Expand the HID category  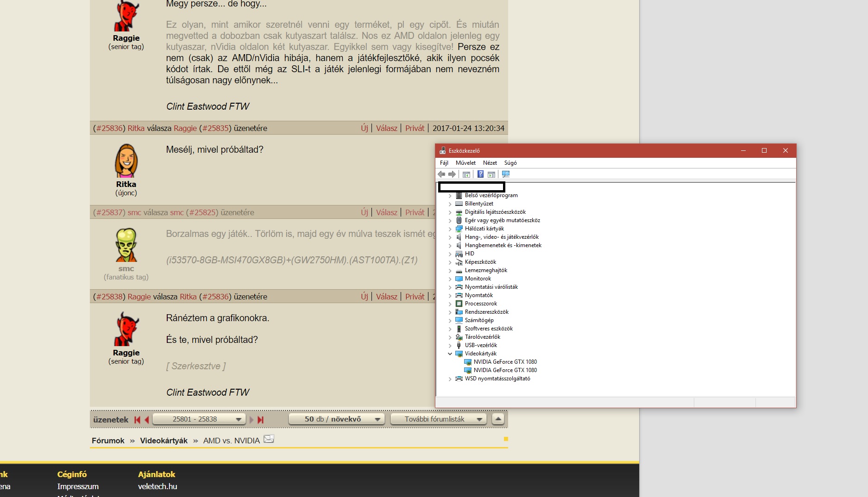click(x=450, y=254)
